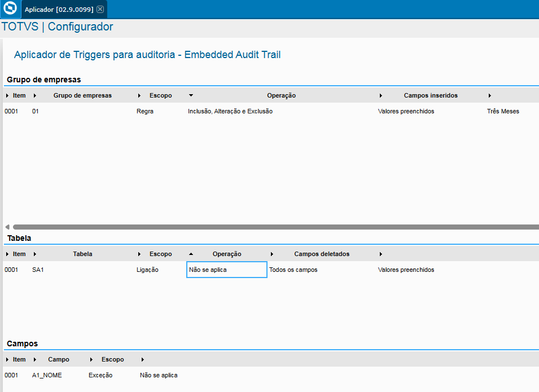This screenshot has height=392, width=539.
Task: Select item 0001 in Campos grid
Action: pos(11,375)
